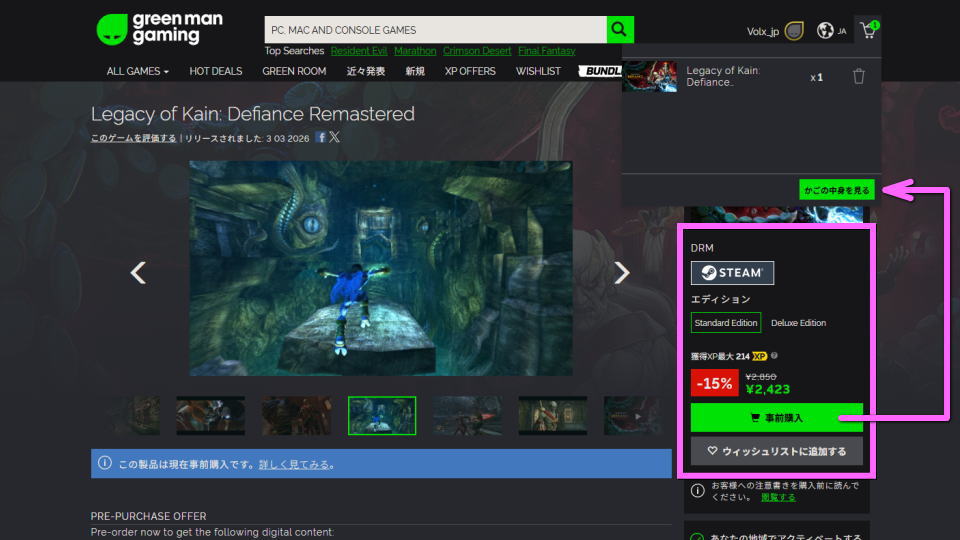960x540 pixels.
Task: Open the JA language region selector
Action: [x=831, y=31]
